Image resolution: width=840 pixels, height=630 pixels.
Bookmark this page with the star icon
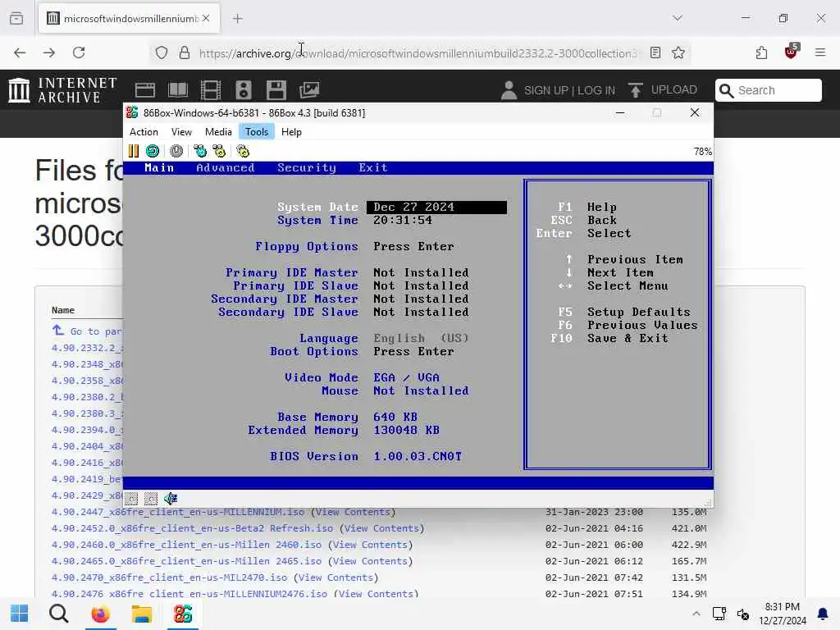678,52
